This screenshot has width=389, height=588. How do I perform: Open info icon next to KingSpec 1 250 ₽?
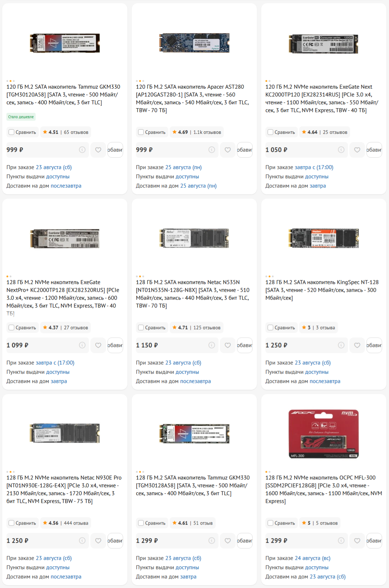[x=341, y=345]
